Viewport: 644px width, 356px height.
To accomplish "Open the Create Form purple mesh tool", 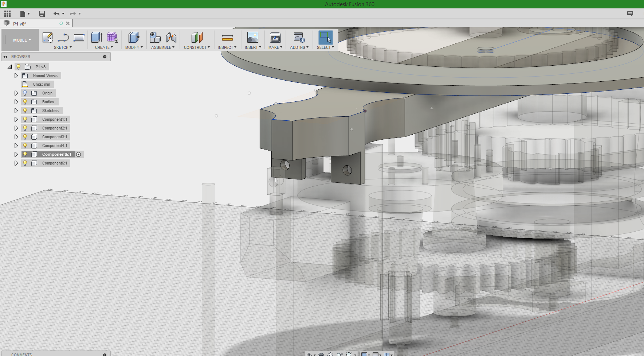I will (112, 38).
